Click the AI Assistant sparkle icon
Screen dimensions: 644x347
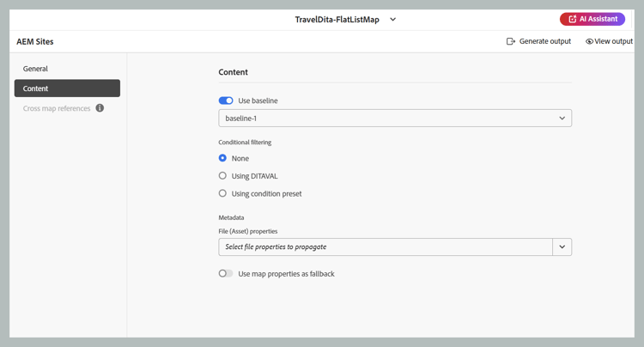pyautogui.click(x=572, y=19)
